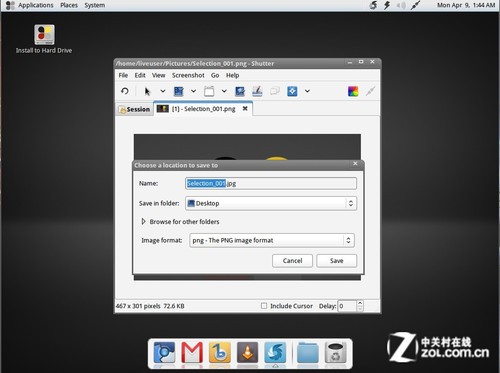500x373 pixels.
Task: Open the File menu in Shutter
Action: pyautogui.click(x=123, y=75)
